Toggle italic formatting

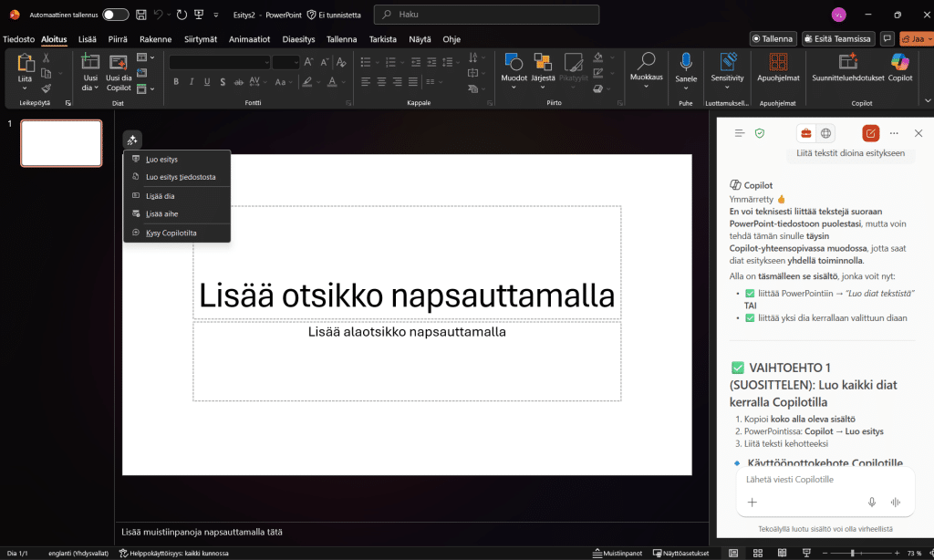pos(192,82)
